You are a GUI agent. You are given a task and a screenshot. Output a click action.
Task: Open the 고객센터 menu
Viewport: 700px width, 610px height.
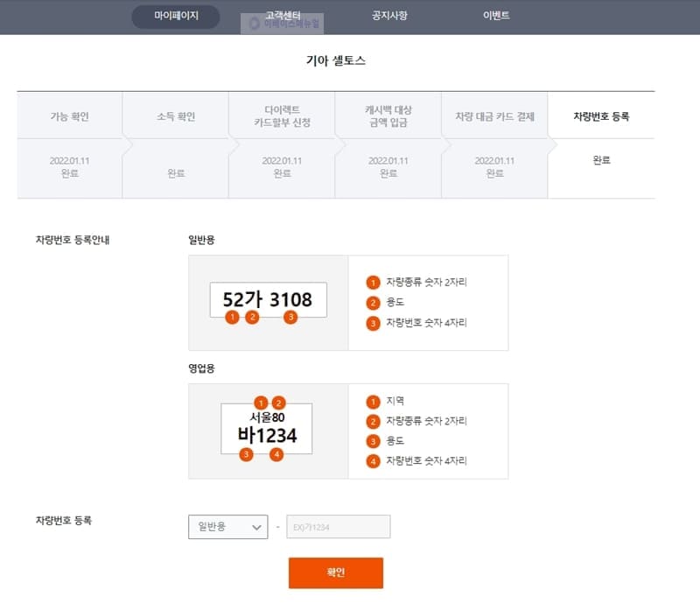[x=283, y=15]
